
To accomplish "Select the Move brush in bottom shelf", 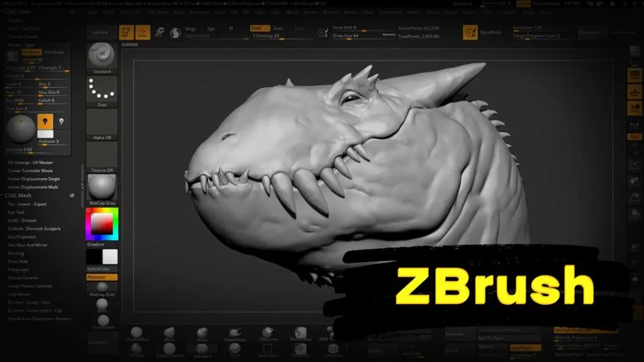I will (x=169, y=334).
